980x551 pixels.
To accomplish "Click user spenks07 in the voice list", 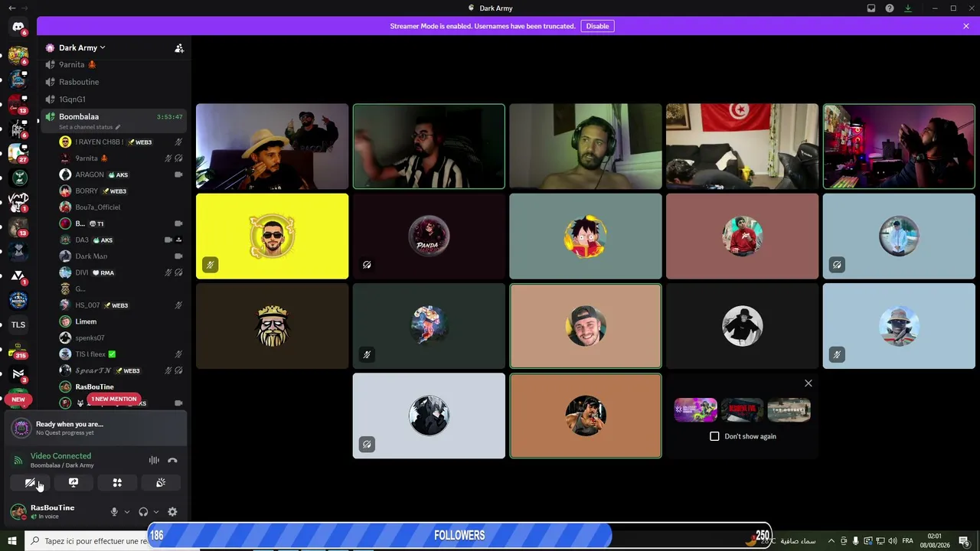I will tap(122, 337).
